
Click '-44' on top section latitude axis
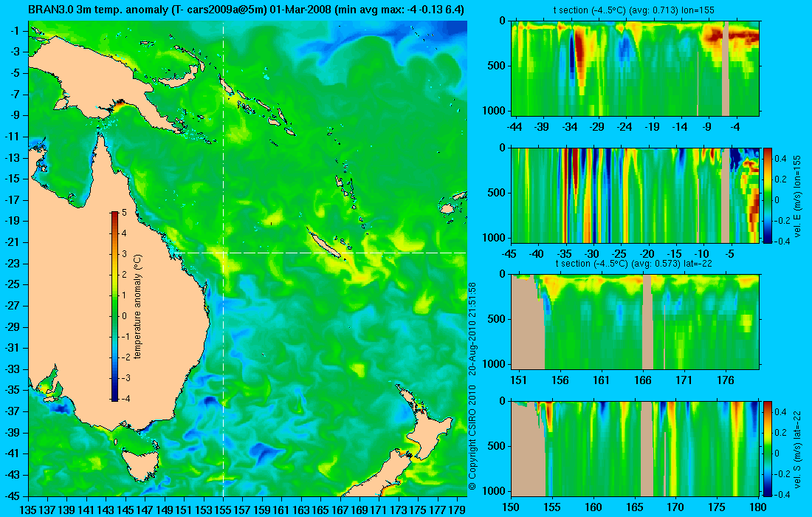tap(515, 127)
